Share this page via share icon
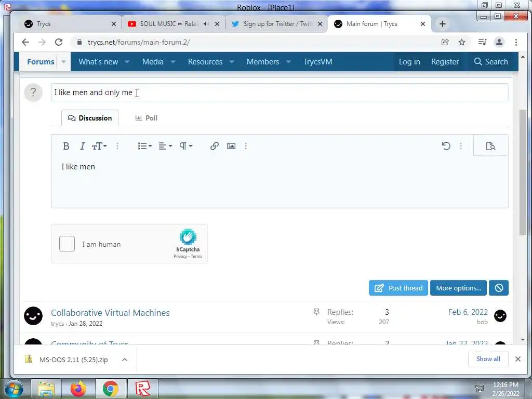Viewport: 532px width, 399px height. point(445,42)
